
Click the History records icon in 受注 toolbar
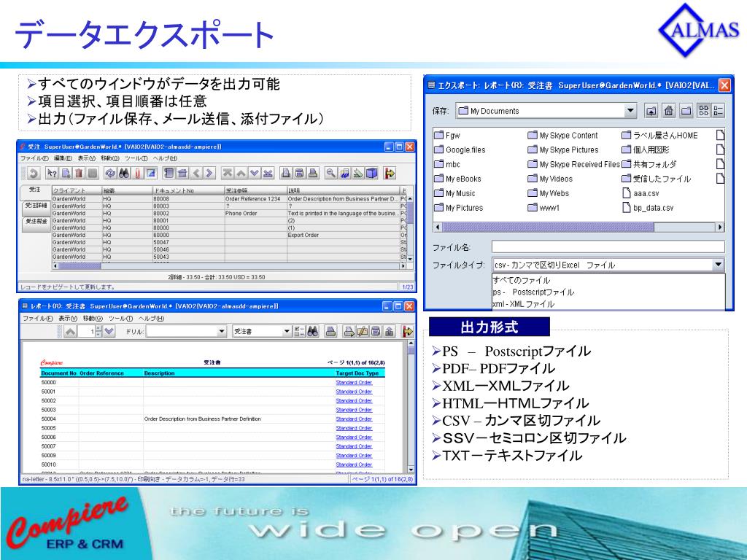169,174
